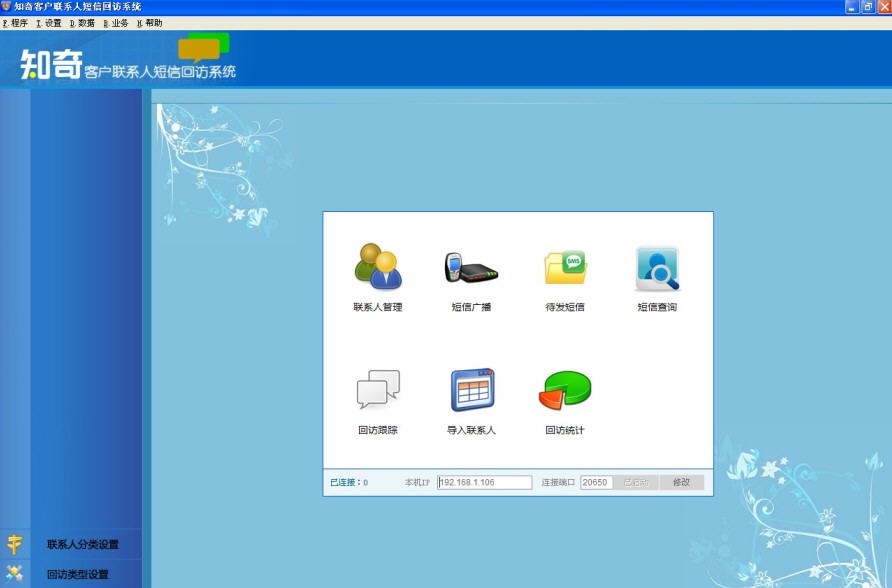Click the 本机IP address field
The width and height of the screenshot is (892, 588).
pos(485,482)
